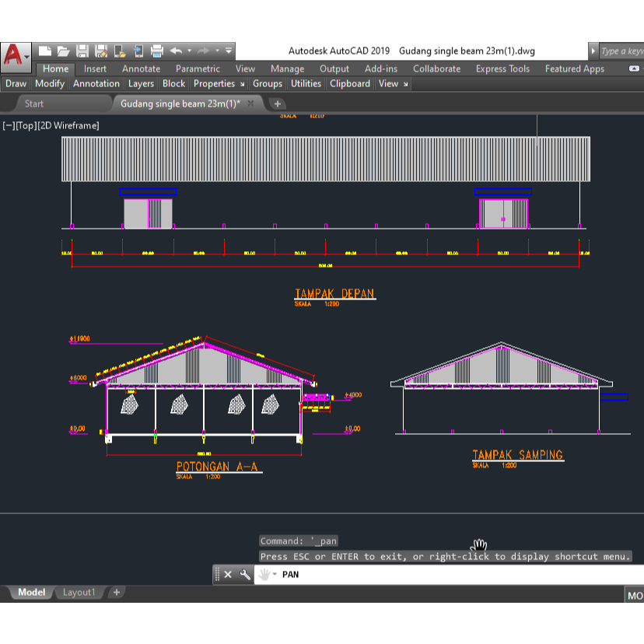Switch to Layout1 at the bottom
Image resolution: width=644 pixels, height=644 pixels.
click(x=78, y=592)
